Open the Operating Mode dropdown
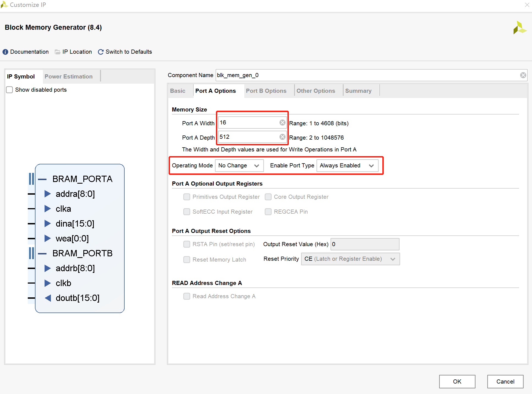The height and width of the screenshot is (394, 532). (239, 165)
